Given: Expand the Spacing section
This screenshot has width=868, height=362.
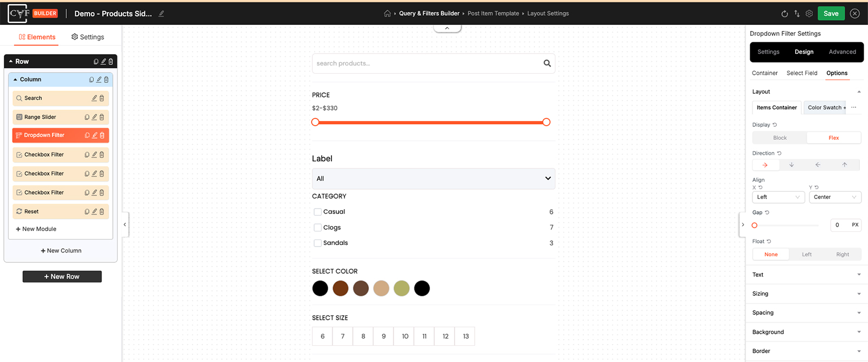Looking at the screenshot, I should tap(807, 313).
